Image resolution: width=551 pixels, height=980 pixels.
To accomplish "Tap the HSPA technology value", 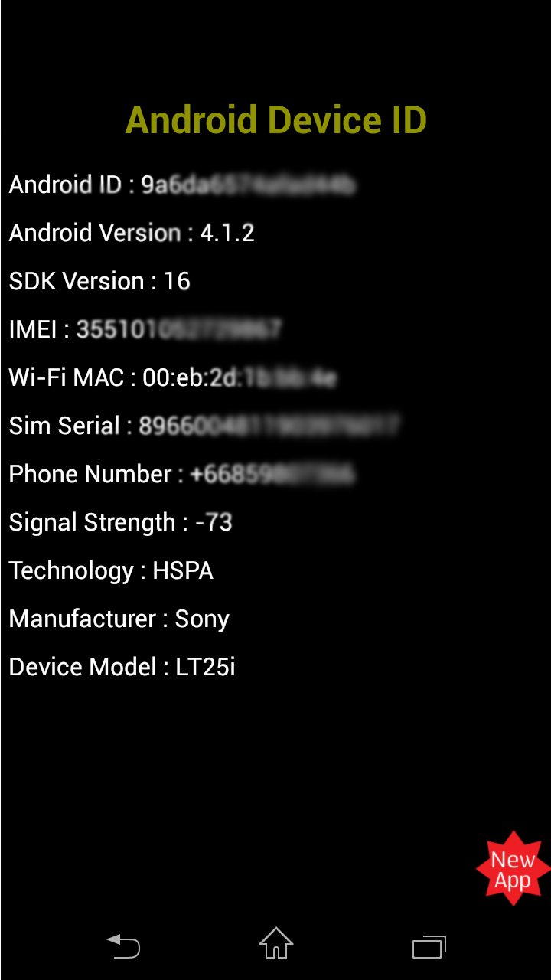I will pyautogui.click(x=183, y=570).
